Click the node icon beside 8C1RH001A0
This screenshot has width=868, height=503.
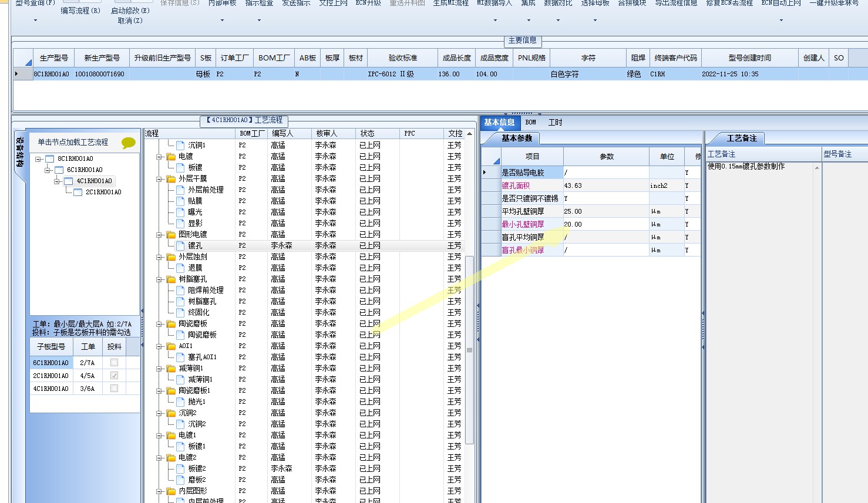point(50,158)
